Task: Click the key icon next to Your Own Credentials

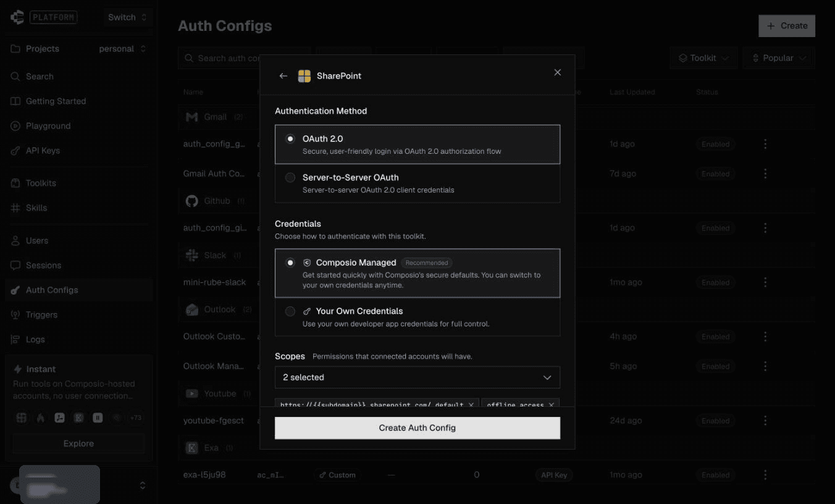Action: (307, 311)
